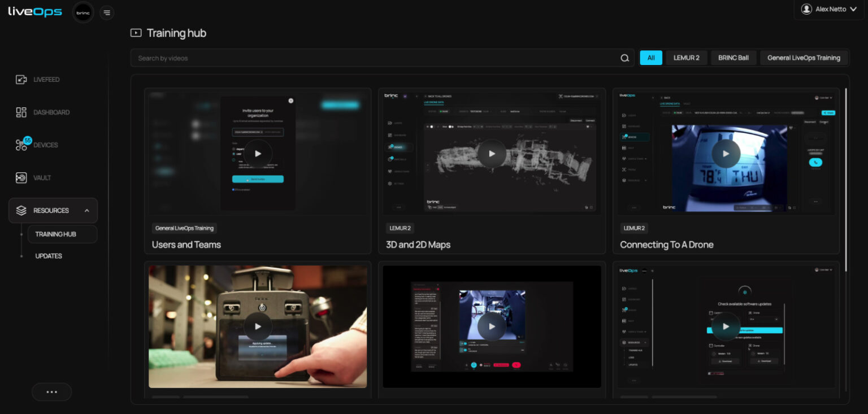
Task: Click the circular Brinc logo in the header
Action: coord(83,12)
